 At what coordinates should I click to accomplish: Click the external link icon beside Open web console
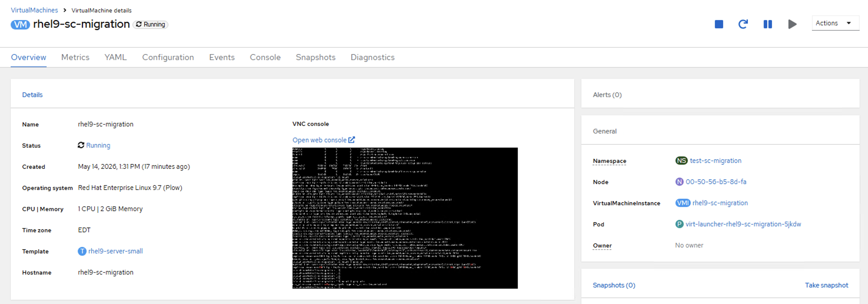352,140
